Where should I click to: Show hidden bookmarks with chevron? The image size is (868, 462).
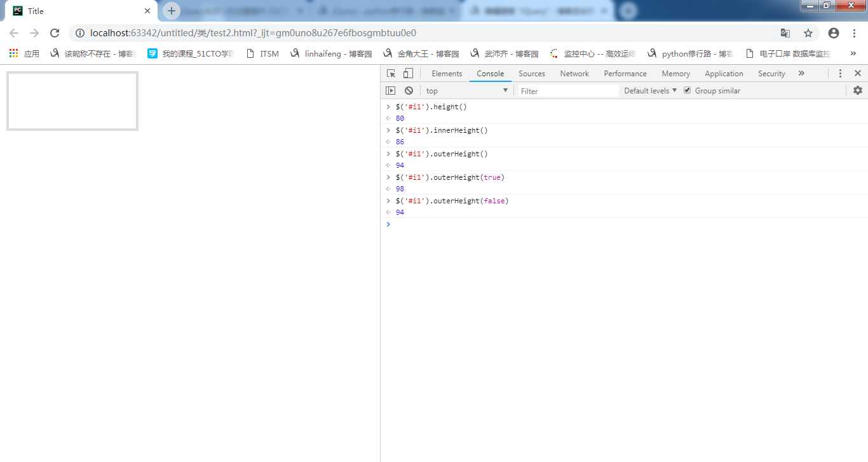pyautogui.click(x=853, y=53)
